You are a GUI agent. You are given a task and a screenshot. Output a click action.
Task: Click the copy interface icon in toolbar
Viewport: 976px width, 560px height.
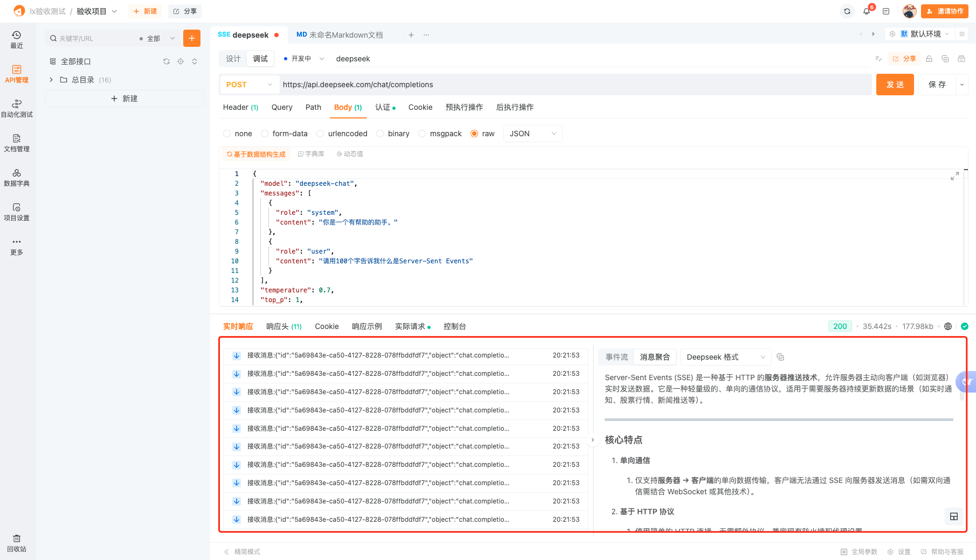click(x=945, y=59)
